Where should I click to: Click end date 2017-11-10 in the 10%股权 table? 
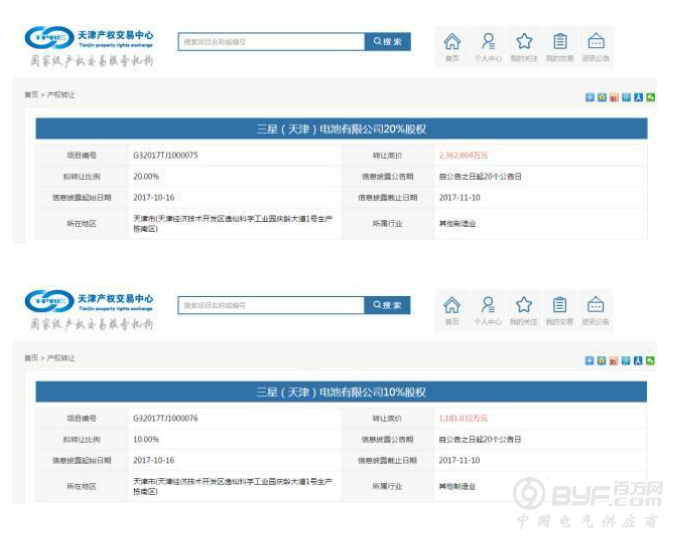(459, 460)
